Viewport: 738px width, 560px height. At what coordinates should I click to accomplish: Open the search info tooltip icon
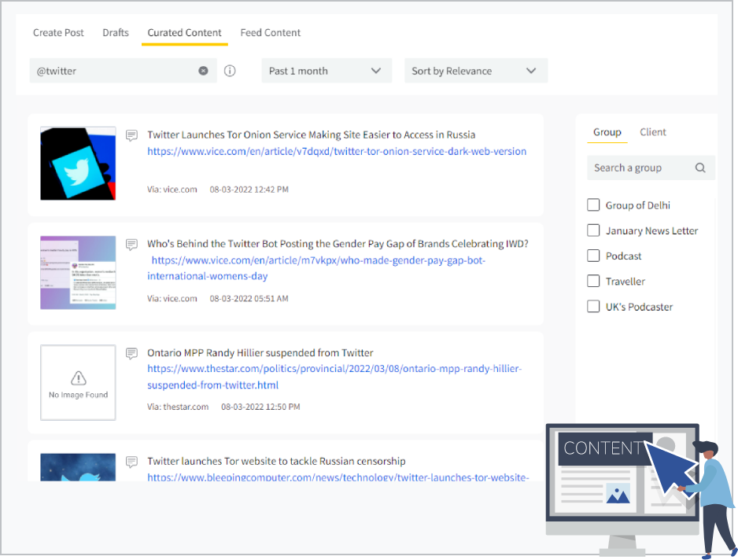coord(230,71)
